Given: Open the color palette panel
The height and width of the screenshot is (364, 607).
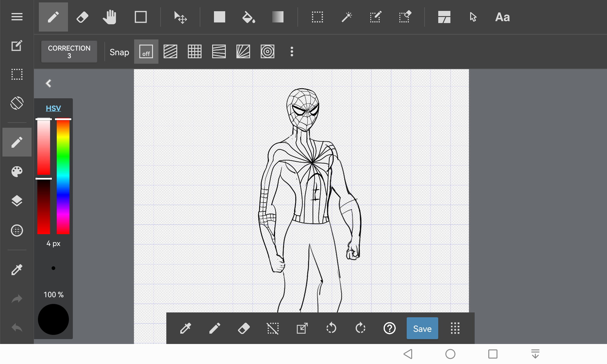Looking at the screenshot, I should pyautogui.click(x=17, y=172).
